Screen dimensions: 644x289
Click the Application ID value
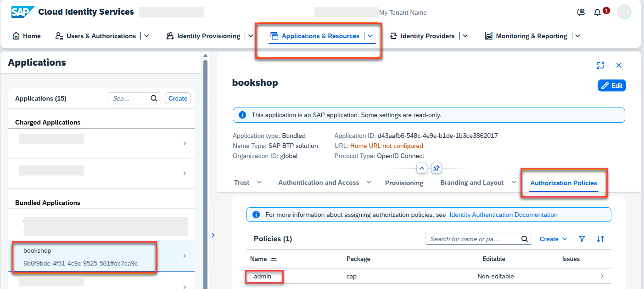coord(437,136)
